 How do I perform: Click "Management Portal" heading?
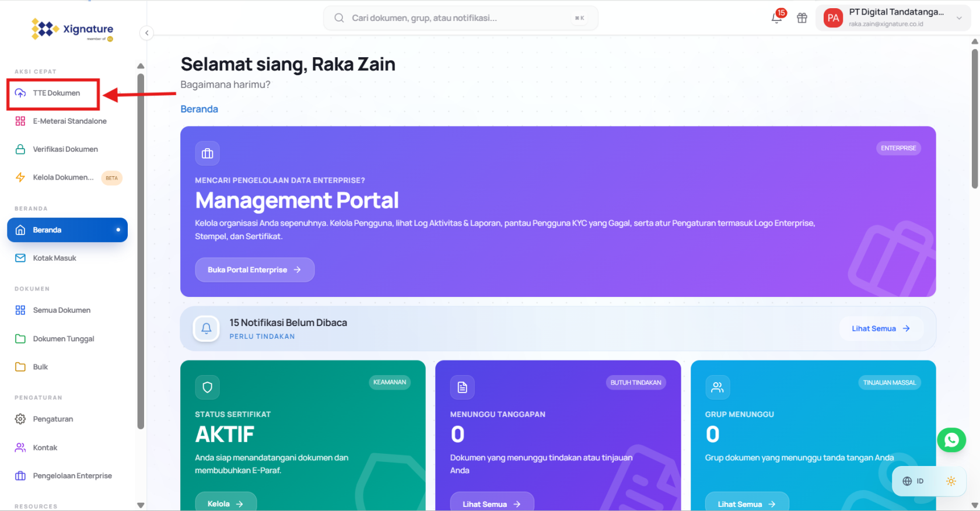pyautogui.click(x=297, y=201)
